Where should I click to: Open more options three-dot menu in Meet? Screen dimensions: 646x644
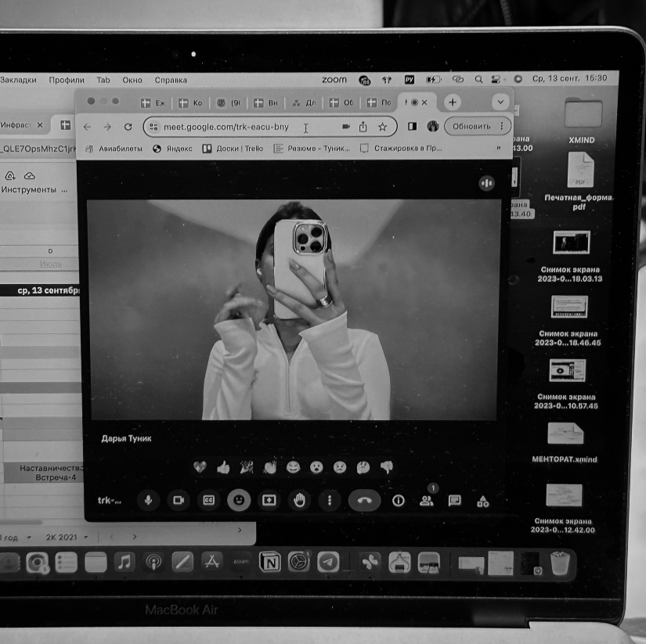[x=329, y=500]
